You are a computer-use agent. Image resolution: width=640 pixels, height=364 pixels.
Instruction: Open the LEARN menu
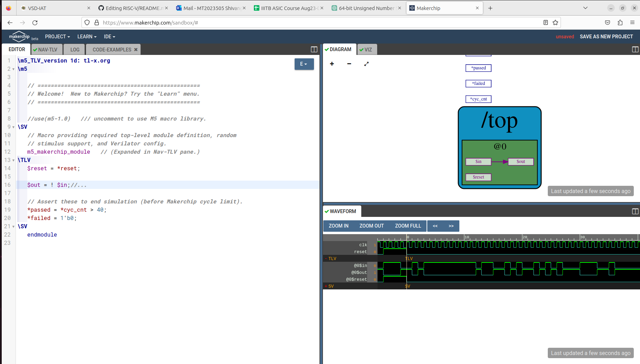86,37
